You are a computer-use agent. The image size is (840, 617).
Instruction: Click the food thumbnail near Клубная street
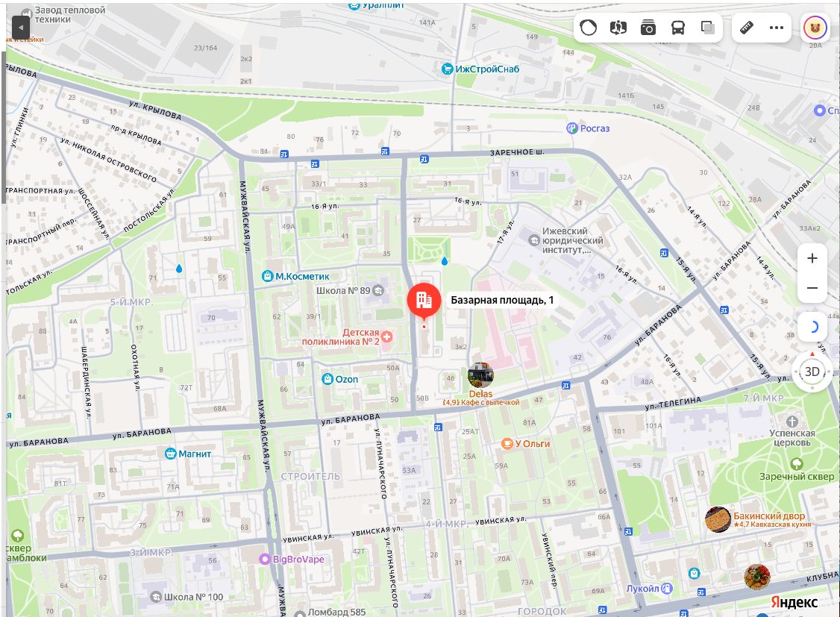point(757,577)
